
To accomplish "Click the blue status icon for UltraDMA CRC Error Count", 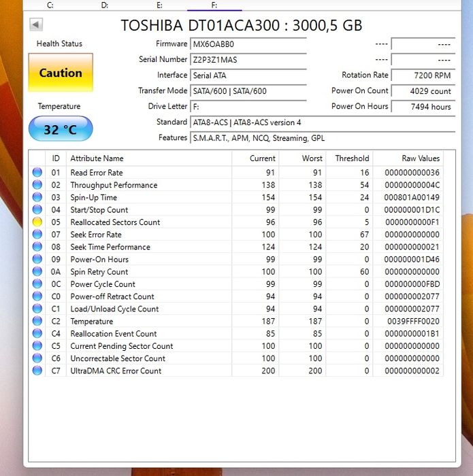I will point(37,371).
